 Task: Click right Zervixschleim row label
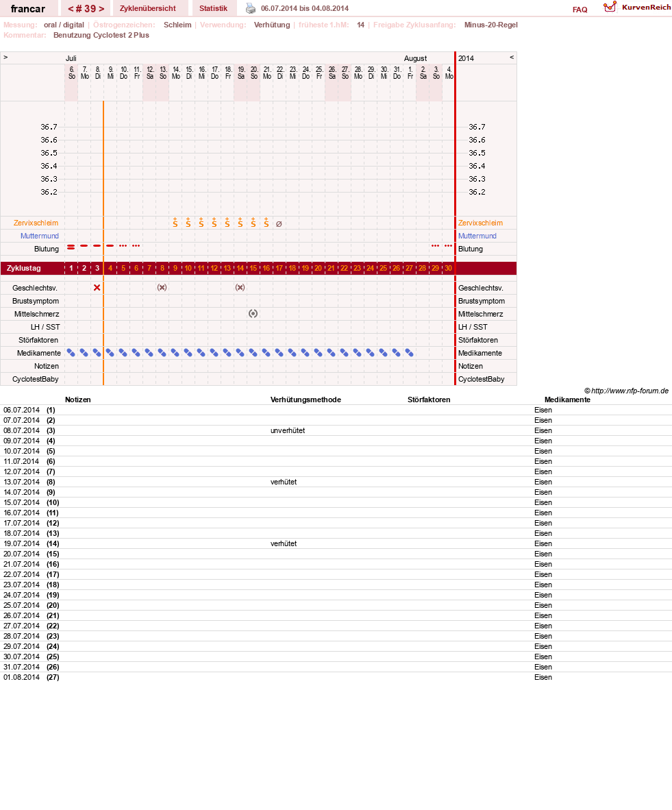[x=480, y=223]
